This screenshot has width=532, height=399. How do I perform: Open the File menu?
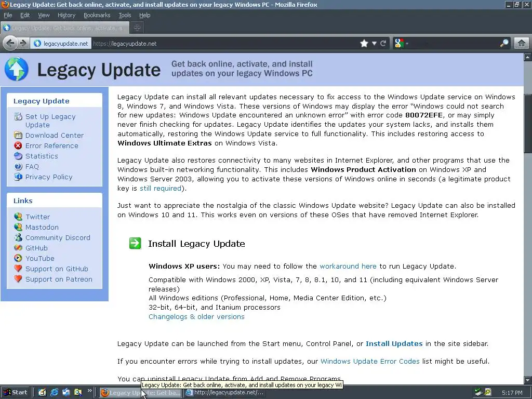[x=8, y=15]
